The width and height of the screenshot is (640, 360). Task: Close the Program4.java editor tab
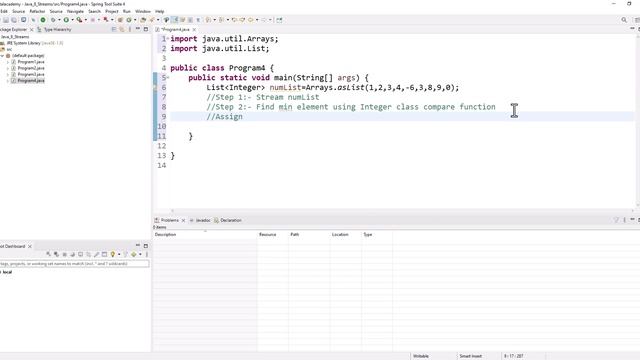(x=194, y=29)
